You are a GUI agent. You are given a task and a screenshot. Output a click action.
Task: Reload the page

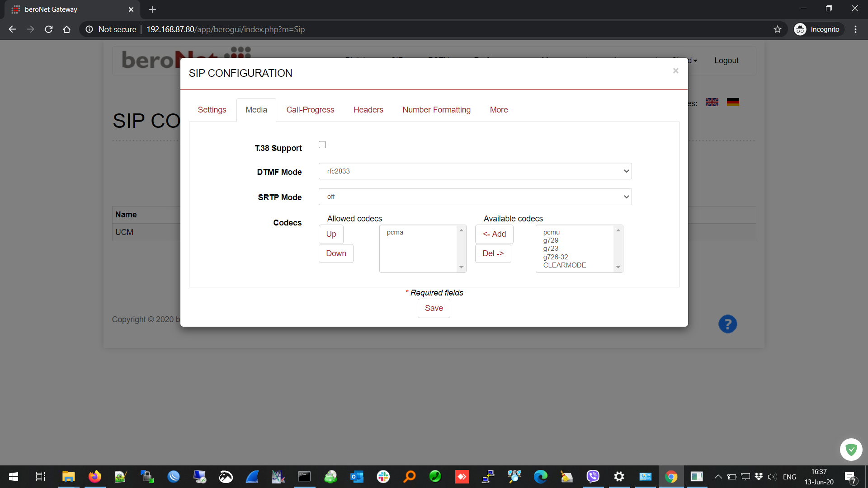49,29
